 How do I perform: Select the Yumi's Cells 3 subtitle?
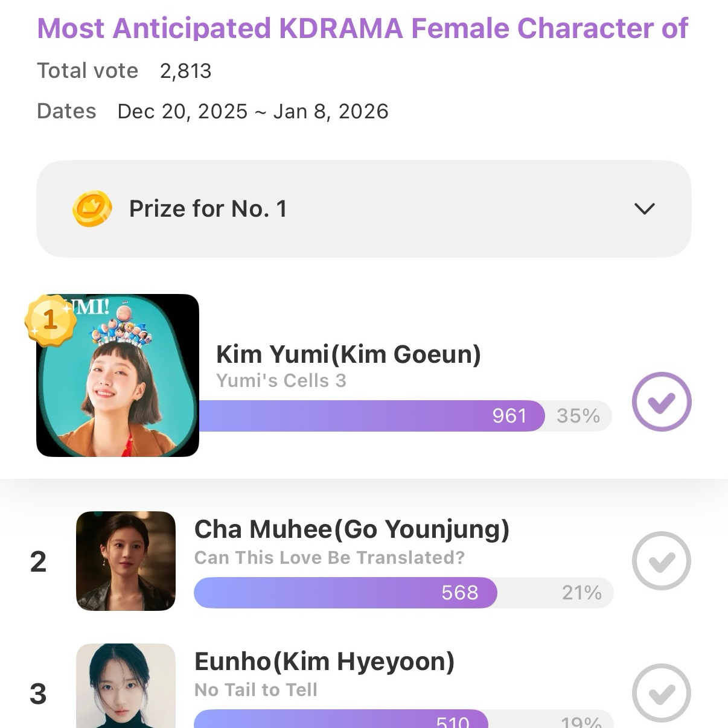pos(281,380)
